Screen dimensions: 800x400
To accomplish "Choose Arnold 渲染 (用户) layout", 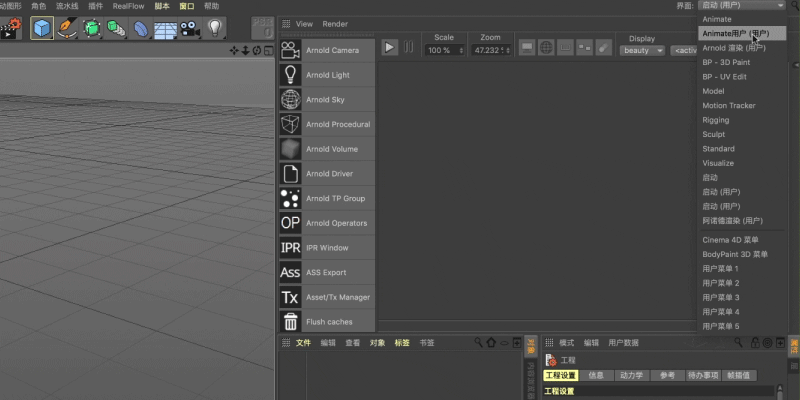I will click(x=742, y=48).
